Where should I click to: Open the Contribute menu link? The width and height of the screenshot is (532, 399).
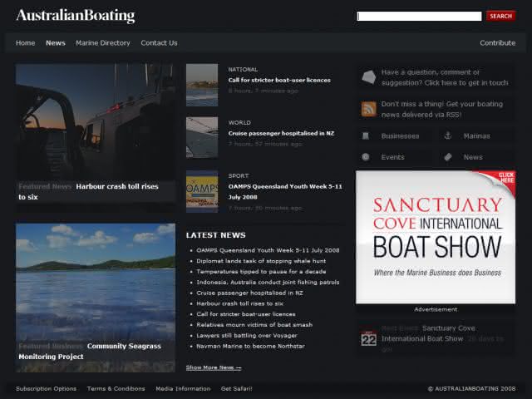pos(497,43)
